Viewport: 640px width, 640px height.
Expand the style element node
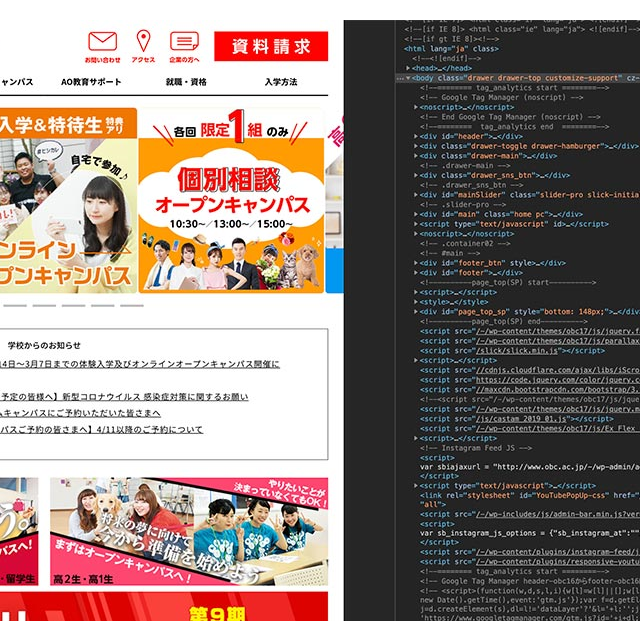pyautogui.click(x=416, y=302)
